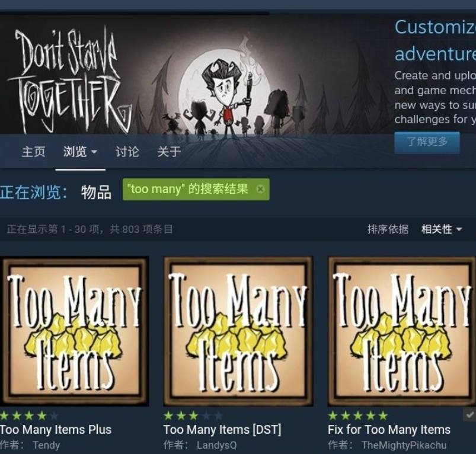The height and width of the screenshot is (454, 476).
Task: Open Too Many Items Plus thumbnail
Action: (x=74, y=331)
